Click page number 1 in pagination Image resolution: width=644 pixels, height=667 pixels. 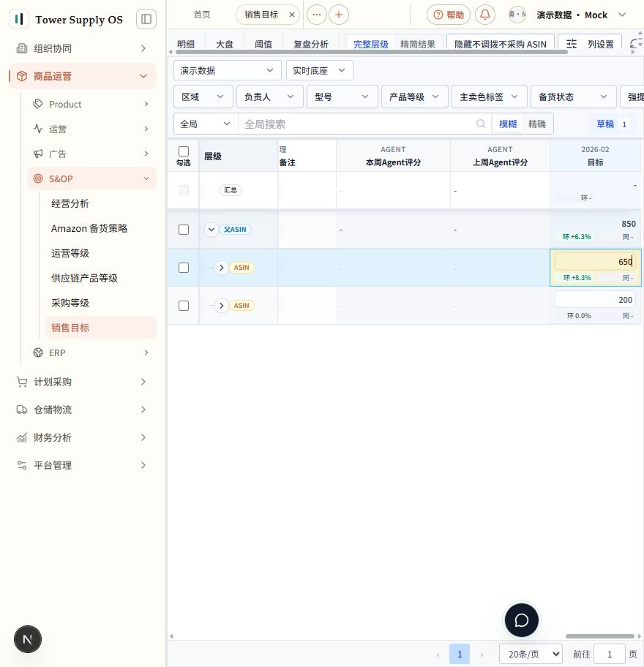(x=460, y=655)
